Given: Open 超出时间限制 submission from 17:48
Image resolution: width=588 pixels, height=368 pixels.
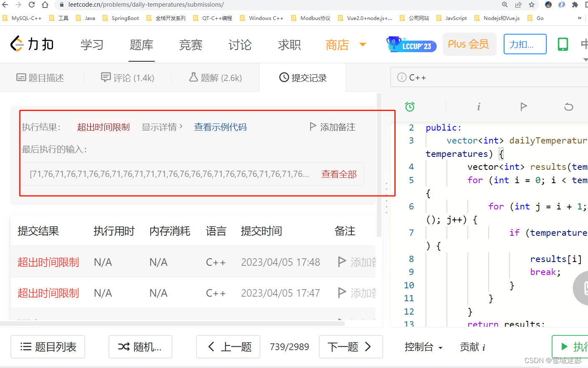Looking at the screenshot, I should point(48,262).
